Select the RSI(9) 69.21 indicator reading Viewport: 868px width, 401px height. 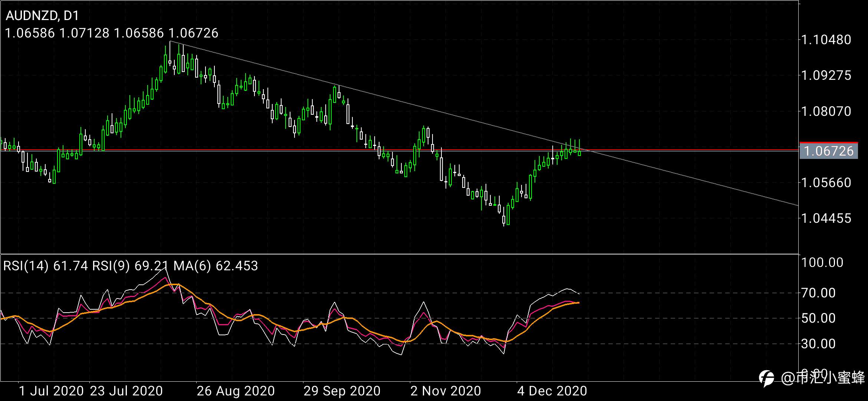click(x=130, y=265)
